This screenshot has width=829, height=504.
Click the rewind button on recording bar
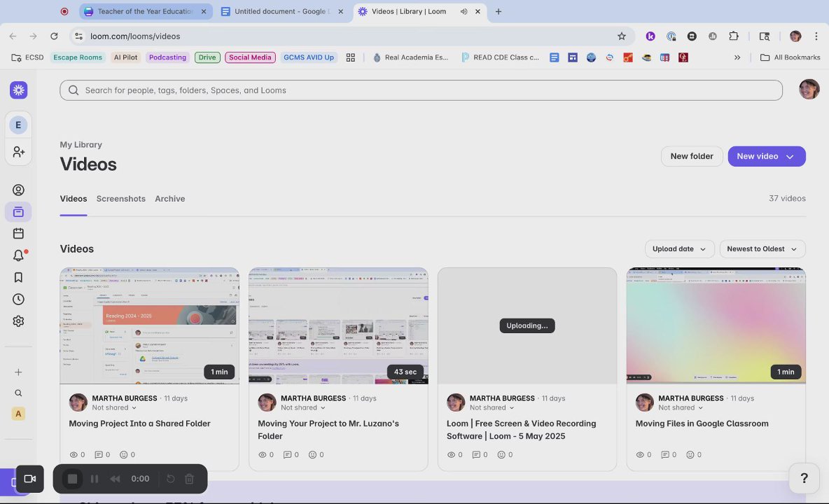[115, 479]
